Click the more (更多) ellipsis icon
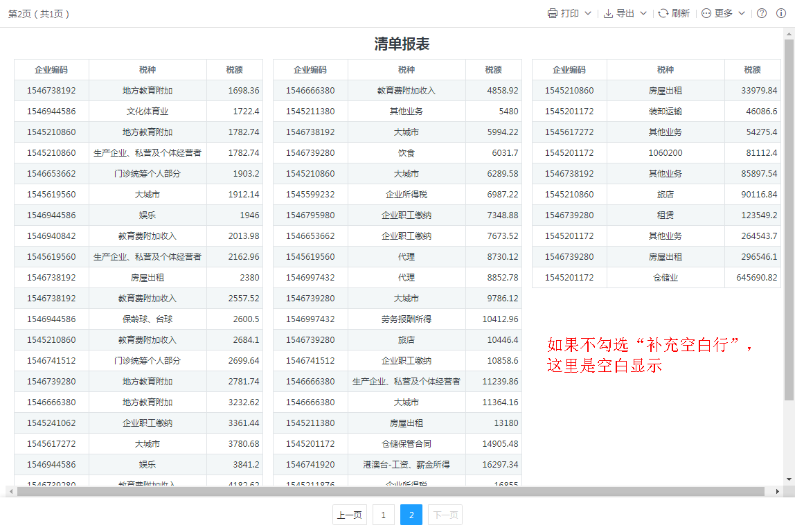This screenshot has height=532, width=795. tap(706, 13)
